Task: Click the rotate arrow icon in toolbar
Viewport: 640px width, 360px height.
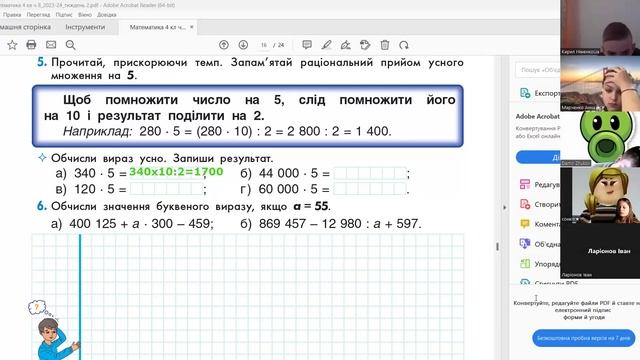Action: click(404, 45)
